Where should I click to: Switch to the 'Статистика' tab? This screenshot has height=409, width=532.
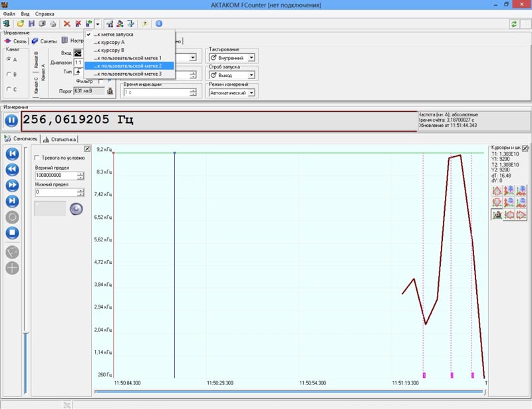[59, 140]
